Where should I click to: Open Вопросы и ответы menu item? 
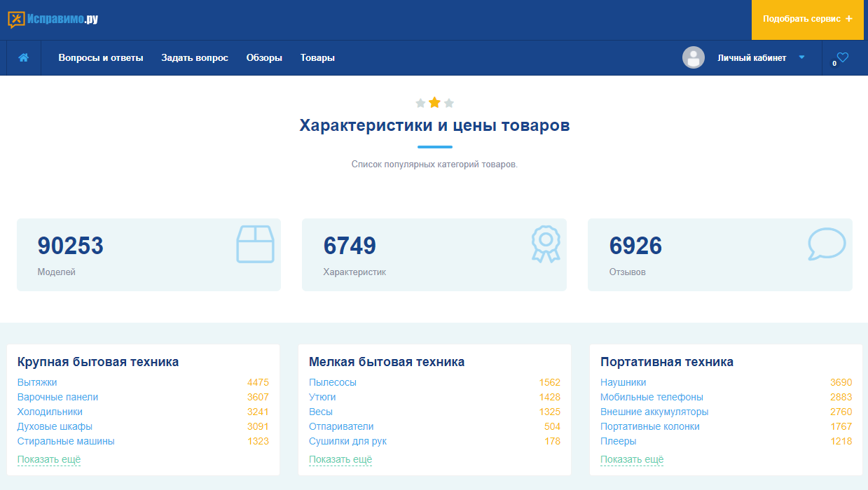click(x=101, y=58)
